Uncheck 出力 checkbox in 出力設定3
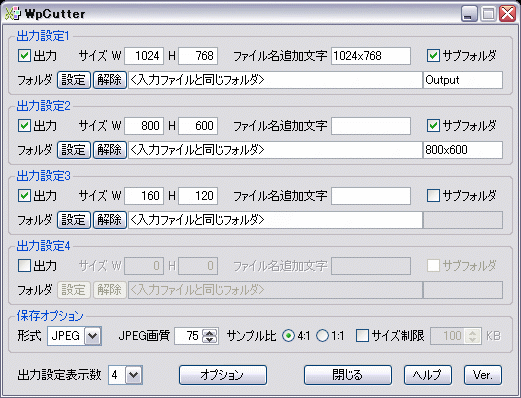The height and width of the screenshot is (398, 521). pyautogui.click(x=24, y=196)
